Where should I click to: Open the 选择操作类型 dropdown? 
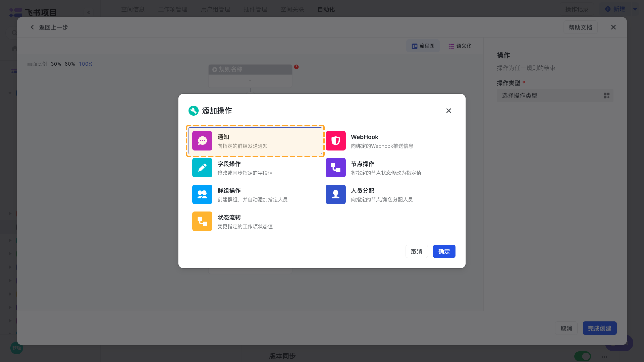tap(555, 95)
